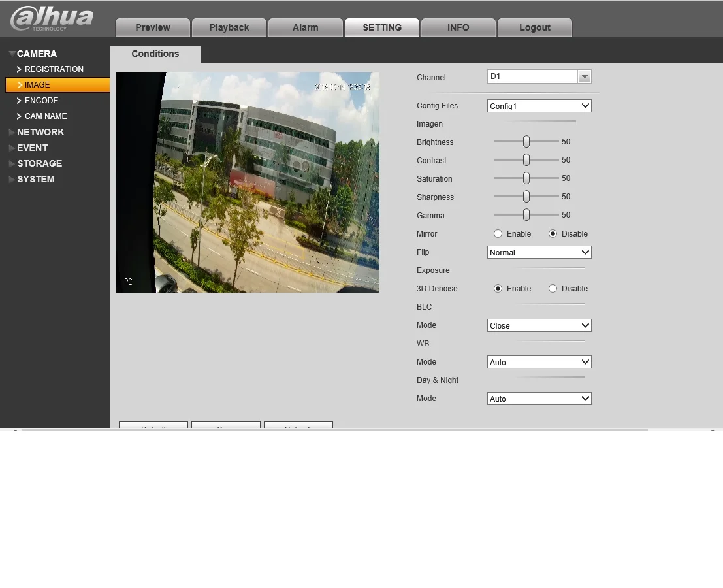Open the INFO tab
The height and width of the screenshot is (588, 723).
click(x=458, y=27)
